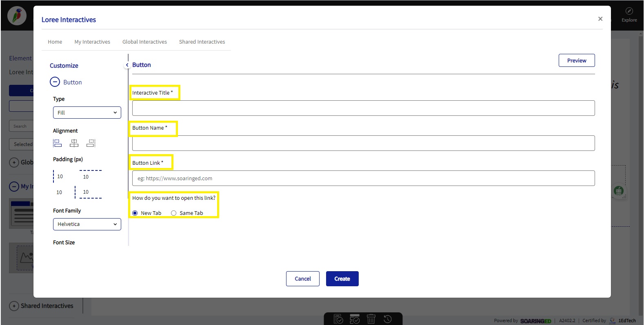The width and height of the screenshot is (644, 325).
Task: Collapse the customize panel chevron
Action: (127, 65)
